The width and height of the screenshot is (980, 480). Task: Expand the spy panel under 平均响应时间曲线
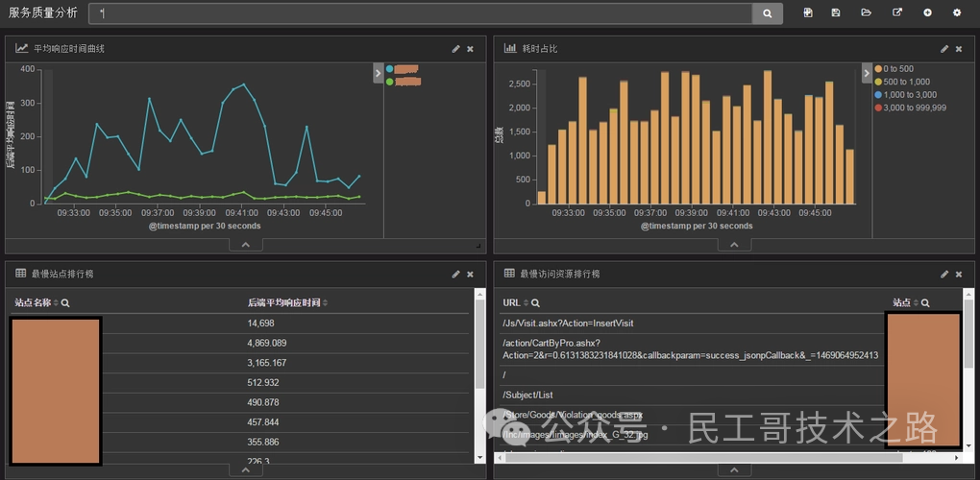click(x=246, y=245)
